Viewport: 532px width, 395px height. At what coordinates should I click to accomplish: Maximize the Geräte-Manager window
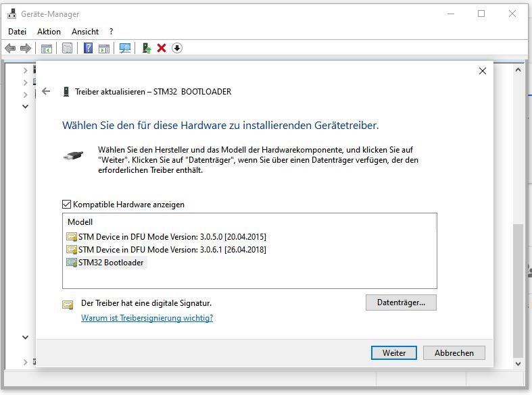481,14
